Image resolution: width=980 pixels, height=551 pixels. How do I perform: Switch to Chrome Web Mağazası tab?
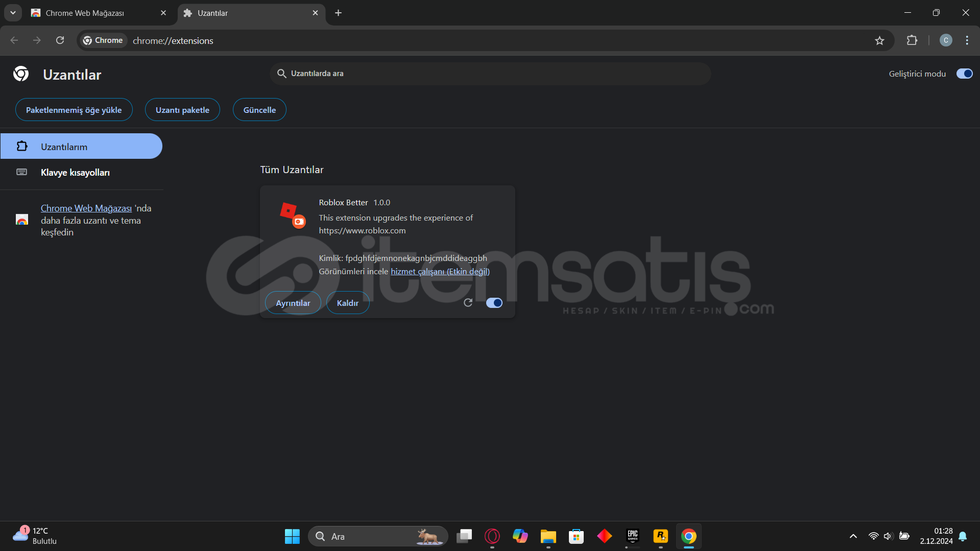point(100,13)
